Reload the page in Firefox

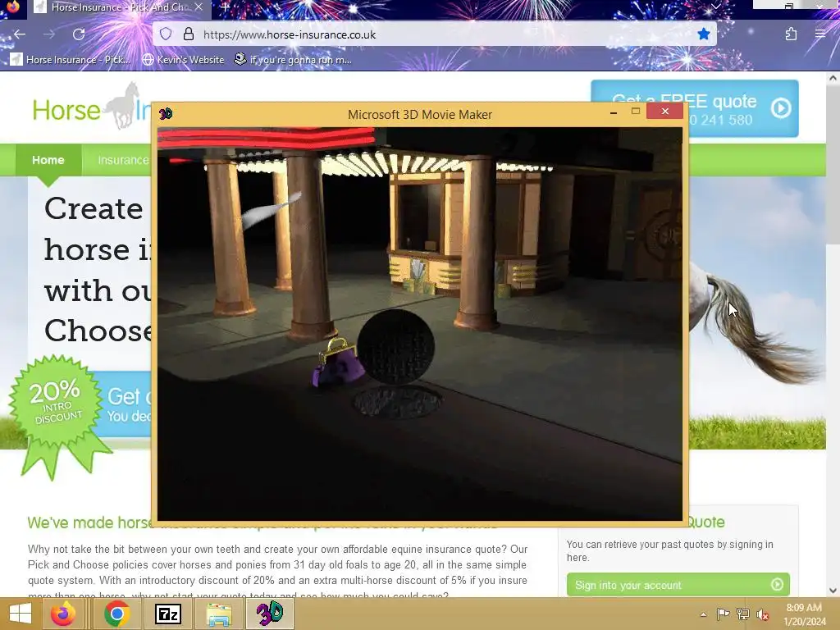click(79, 34)
